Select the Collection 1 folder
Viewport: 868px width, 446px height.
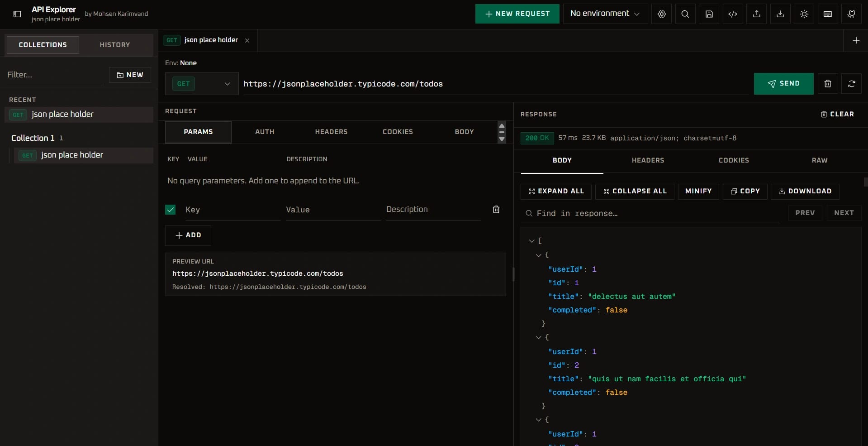pyautogui.click(x=33, y=138)
